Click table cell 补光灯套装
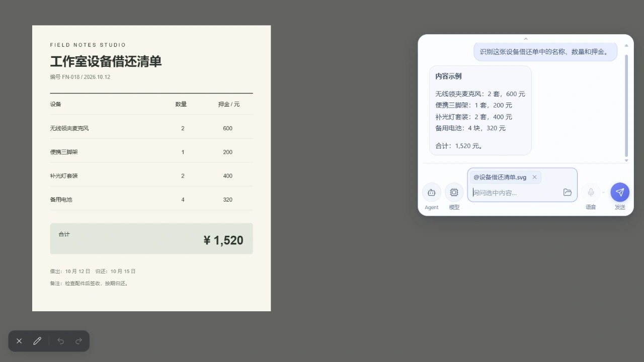Image resolution: width=644 pixels, height=362 pixels. [64, 176]
